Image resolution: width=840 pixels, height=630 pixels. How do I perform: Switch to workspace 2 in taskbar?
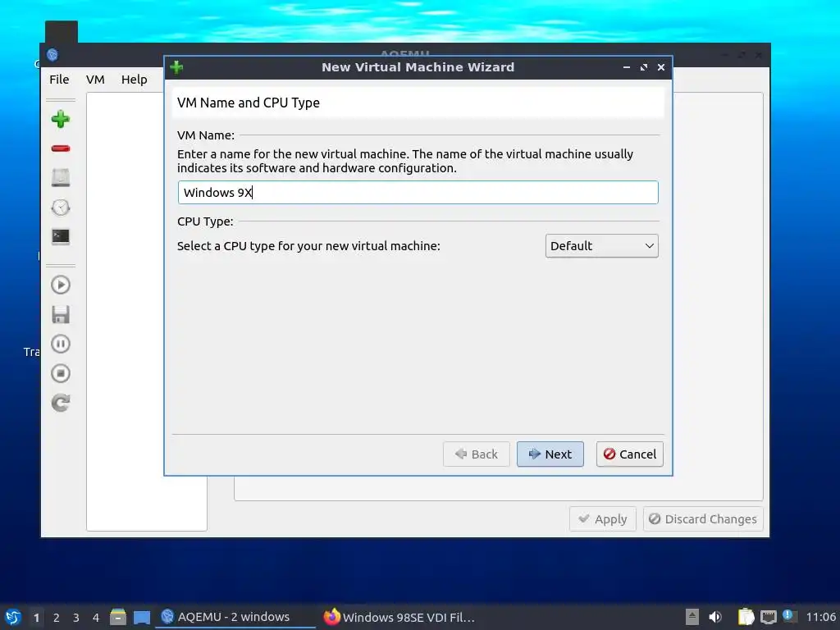[57, 618]
